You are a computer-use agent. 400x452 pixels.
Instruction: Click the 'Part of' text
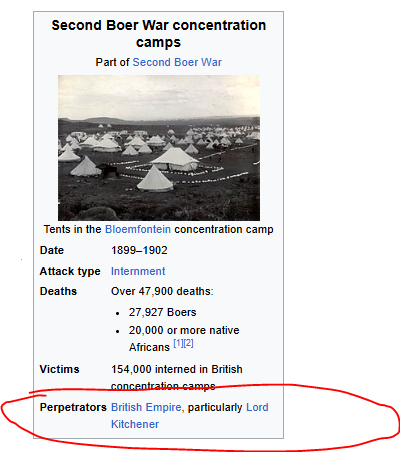click(x=112, y=62)
